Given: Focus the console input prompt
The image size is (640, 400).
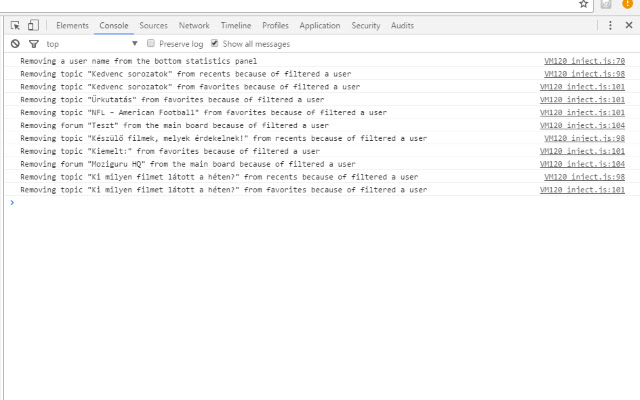Looking at the screenshot, I should [x=322, y=202].
